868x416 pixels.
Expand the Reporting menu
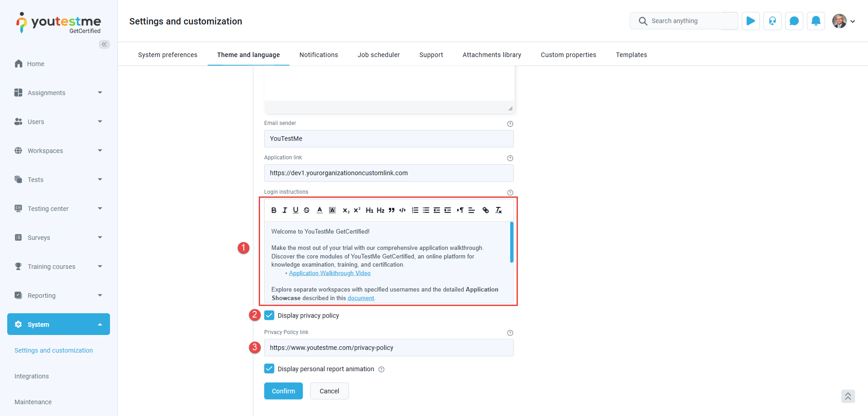click(x=58, y=295)
